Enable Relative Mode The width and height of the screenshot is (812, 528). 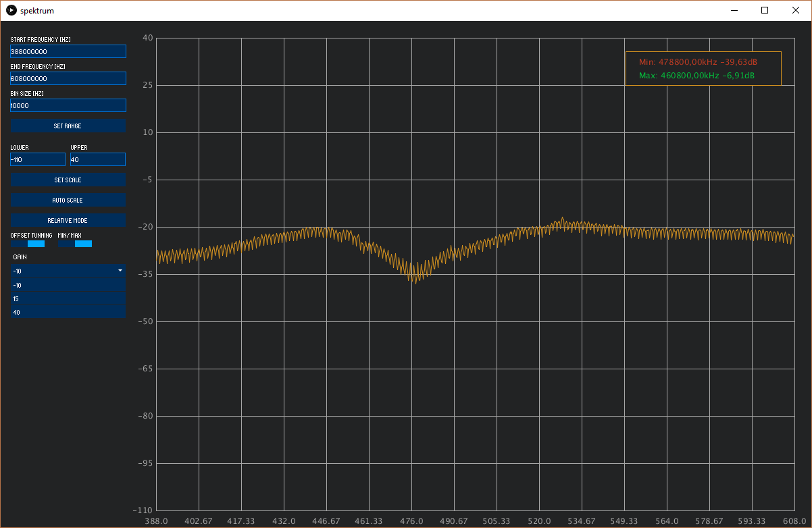coord(68,220)
